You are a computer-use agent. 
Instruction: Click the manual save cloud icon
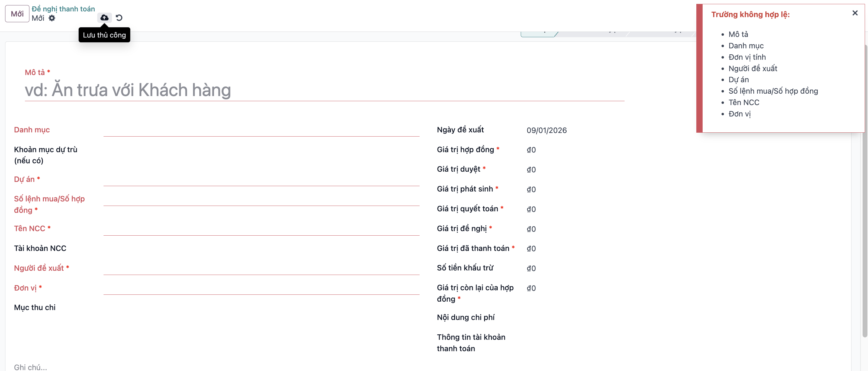(104, 17)
